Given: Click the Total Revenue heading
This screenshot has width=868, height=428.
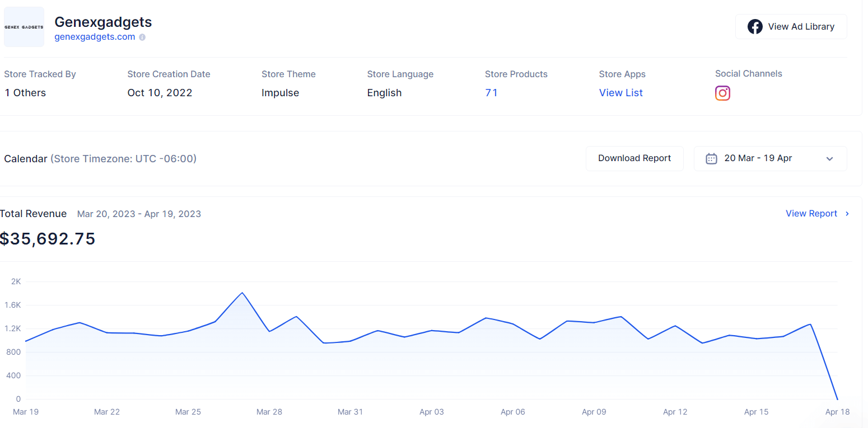Looking at the screenshot, I should (x=33, y=214).
